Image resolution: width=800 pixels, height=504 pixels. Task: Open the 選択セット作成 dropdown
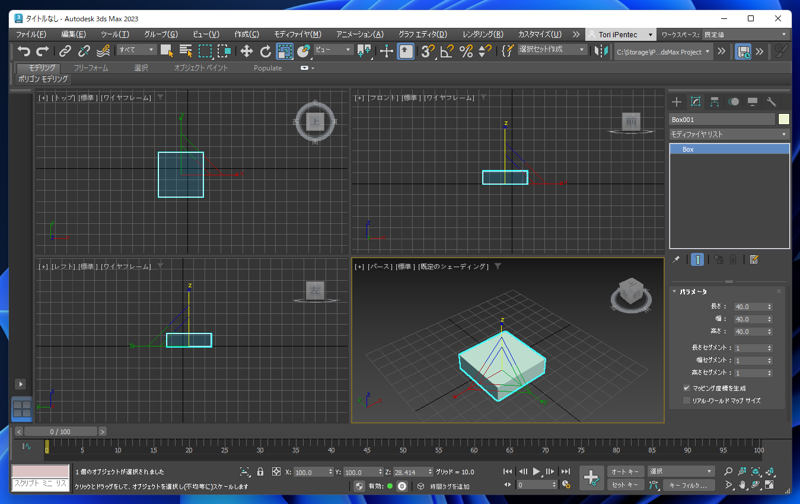click(552, 50)
